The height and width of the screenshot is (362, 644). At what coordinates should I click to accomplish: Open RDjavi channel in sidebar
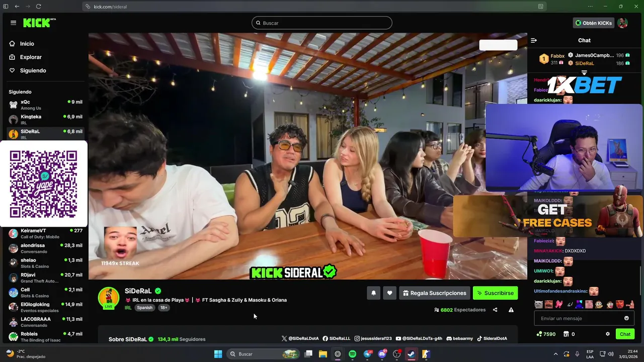click(x=45, y=278)
